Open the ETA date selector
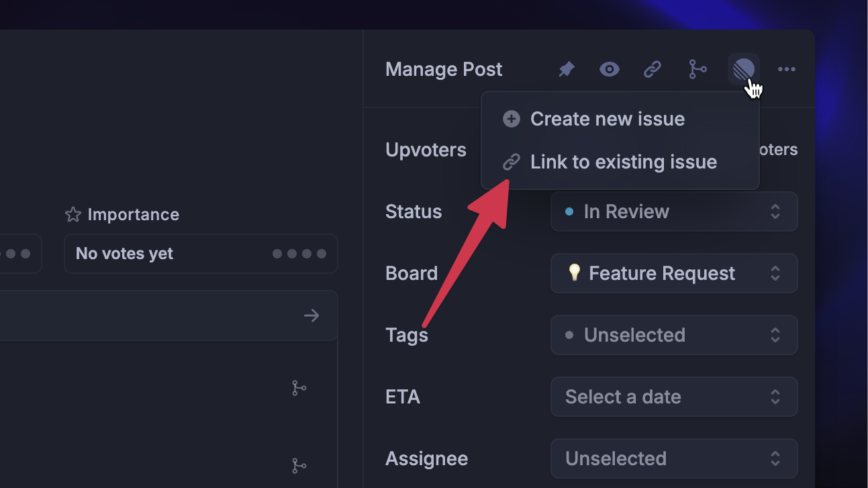 tap(673, 397)
